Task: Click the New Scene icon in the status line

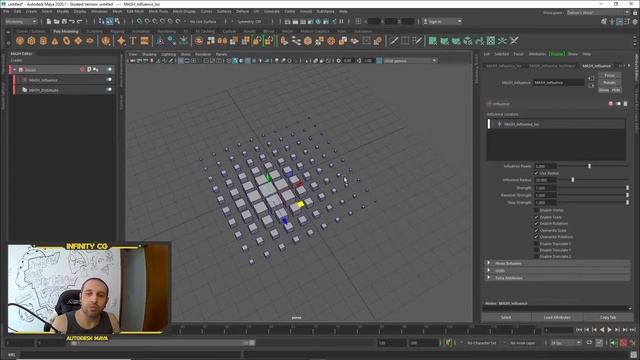Action: 49,21
